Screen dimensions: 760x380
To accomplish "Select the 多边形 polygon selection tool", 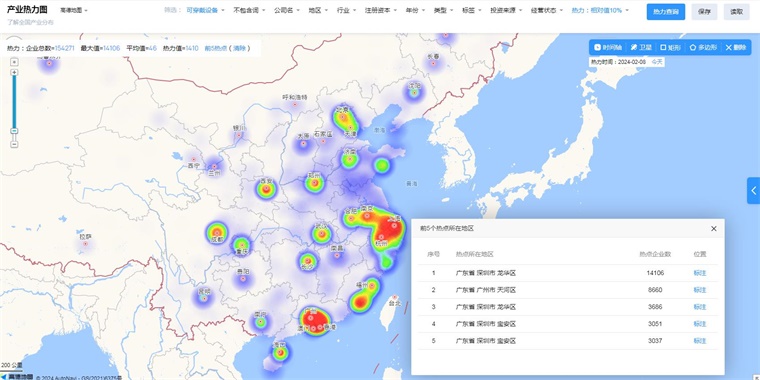I will (x=703, y=48).
